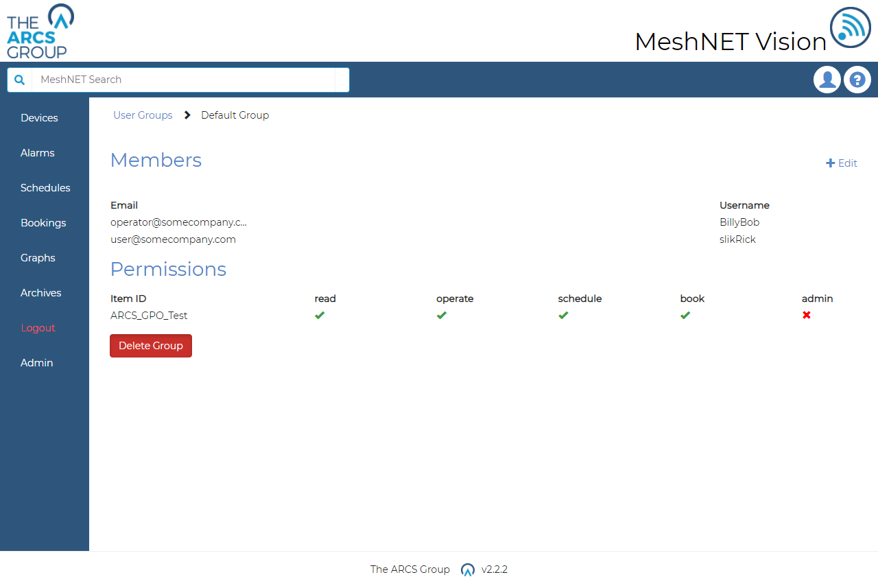Select Archives in the sidebar
The image size is (878, 588).
click(40, 292)
